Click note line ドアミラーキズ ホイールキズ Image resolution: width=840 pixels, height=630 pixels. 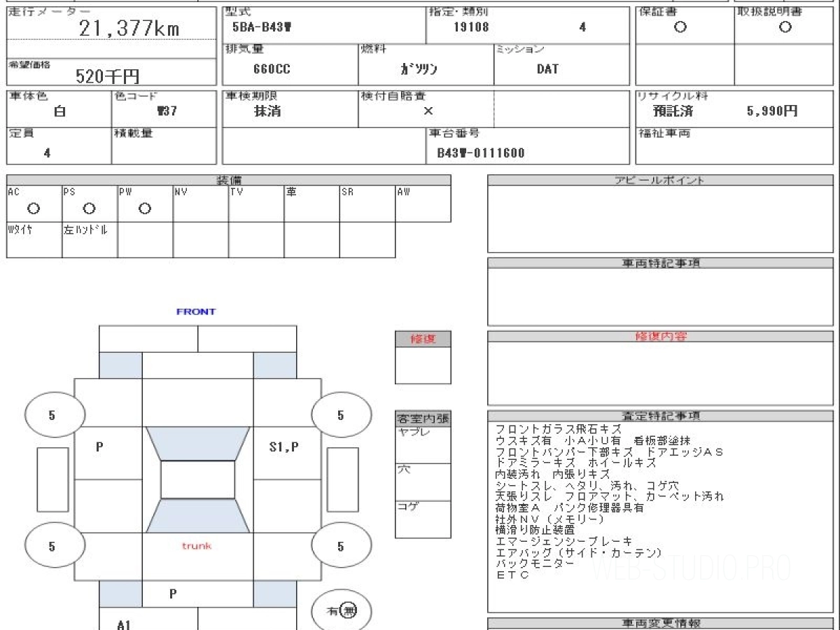[575, 463]
